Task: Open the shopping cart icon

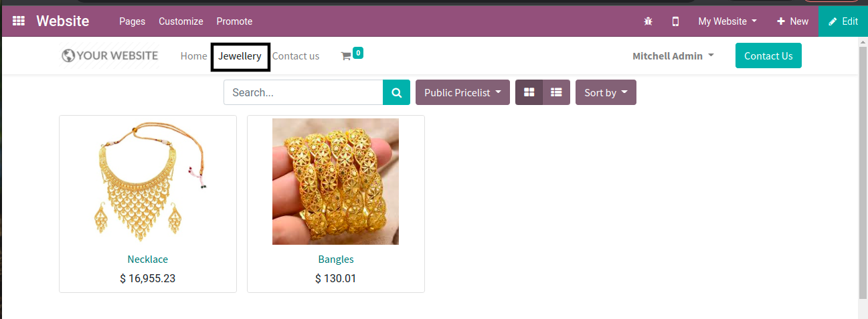Action: [x=346, y=56]
